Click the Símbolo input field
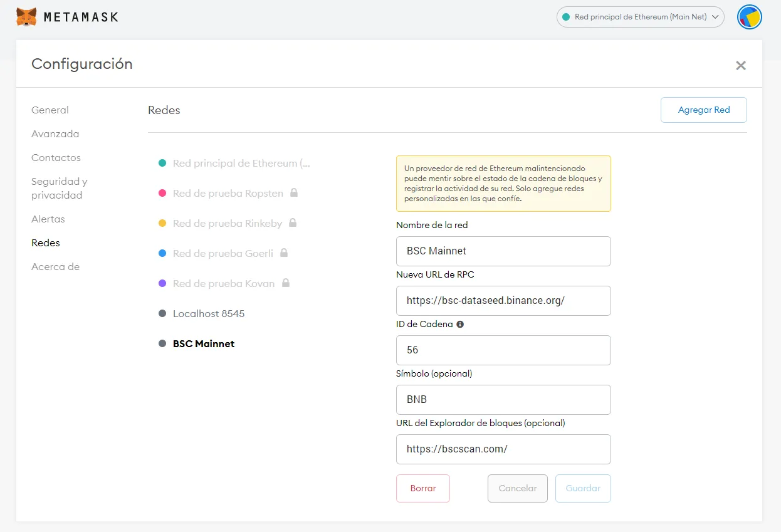 click(x=503, y=399)
